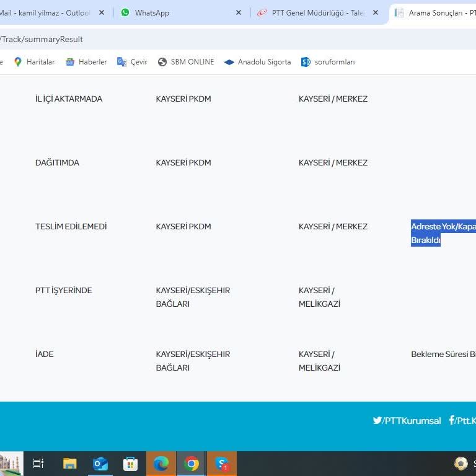The image size is (476, 476).
Task: Switch to Google Chrome in the taskbar
Action: (192, 464)
